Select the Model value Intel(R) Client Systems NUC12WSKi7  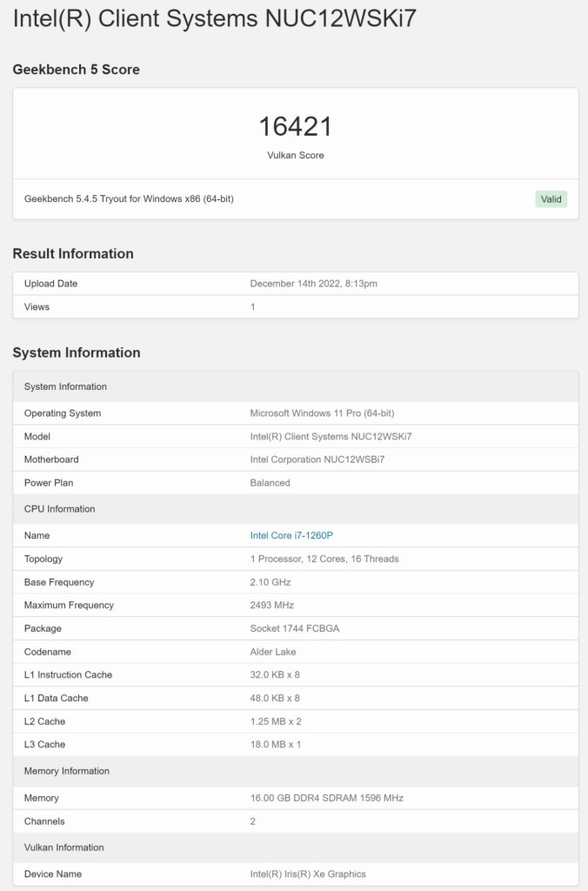point(331,437)
